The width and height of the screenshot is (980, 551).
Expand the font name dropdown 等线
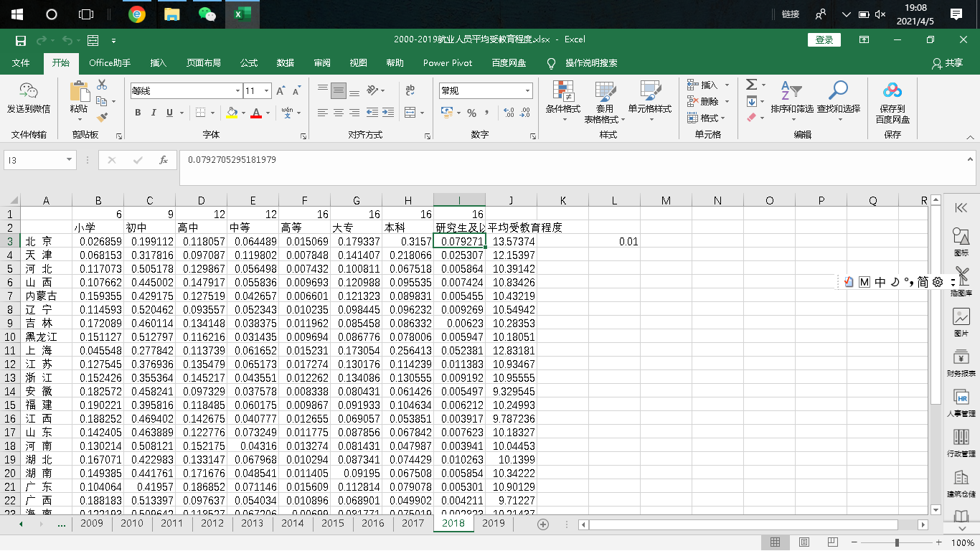point(237,91)
